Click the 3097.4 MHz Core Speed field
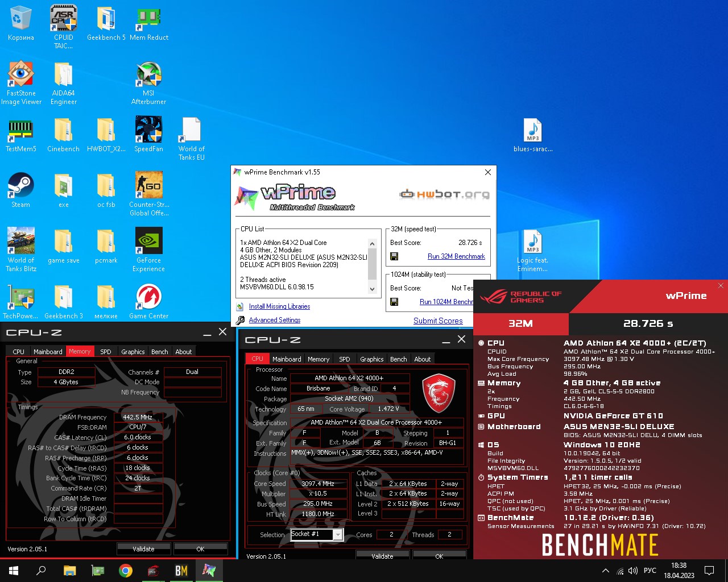728x582 pixels. point(318,484)
